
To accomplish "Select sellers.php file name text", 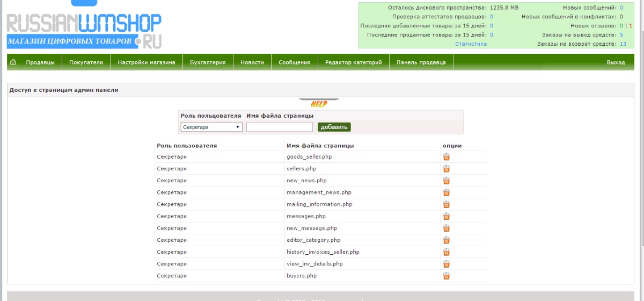I will [302, 169].
